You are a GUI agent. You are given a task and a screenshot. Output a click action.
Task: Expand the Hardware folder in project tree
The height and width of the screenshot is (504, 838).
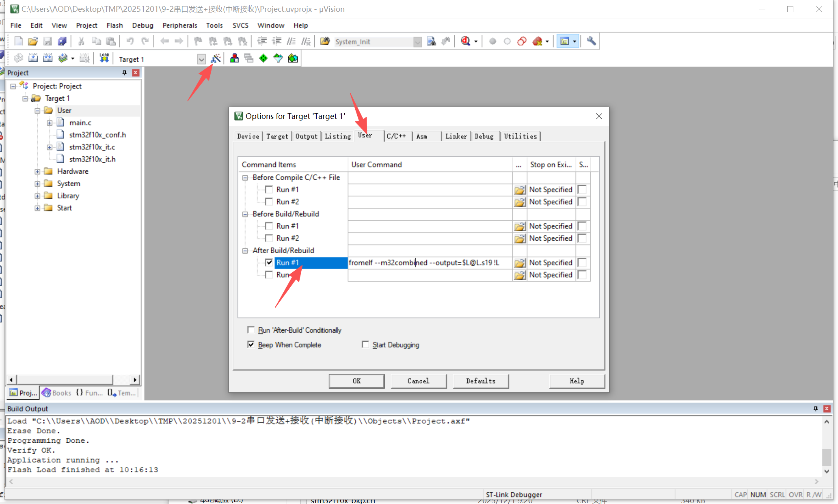[x=37, y=172]
